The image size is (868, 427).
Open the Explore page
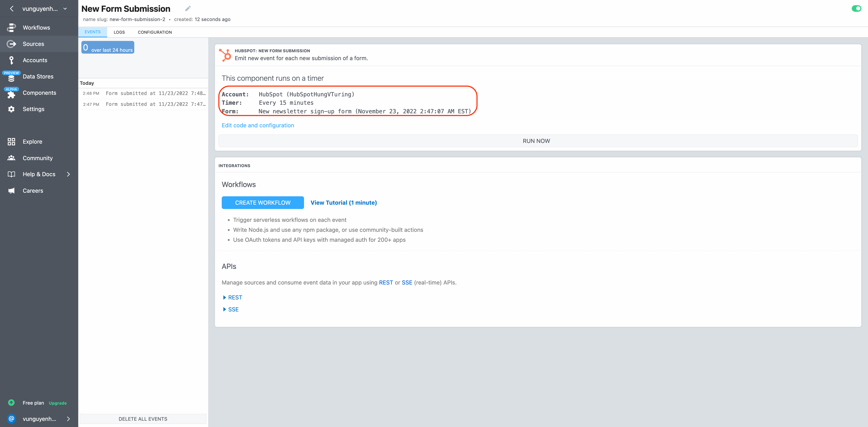pos(32,142)
